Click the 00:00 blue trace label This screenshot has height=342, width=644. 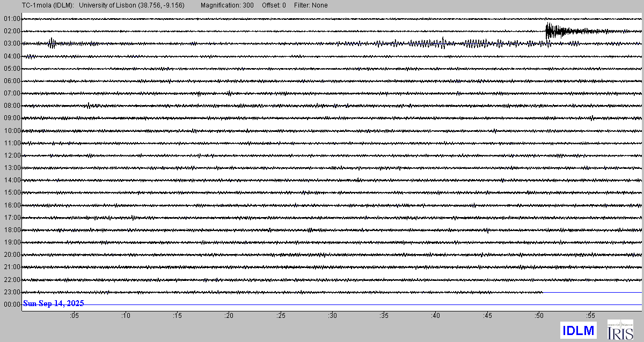12,304
